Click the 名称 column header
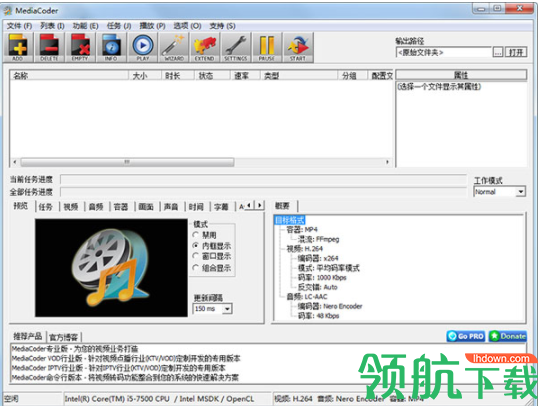 point(69,76)
